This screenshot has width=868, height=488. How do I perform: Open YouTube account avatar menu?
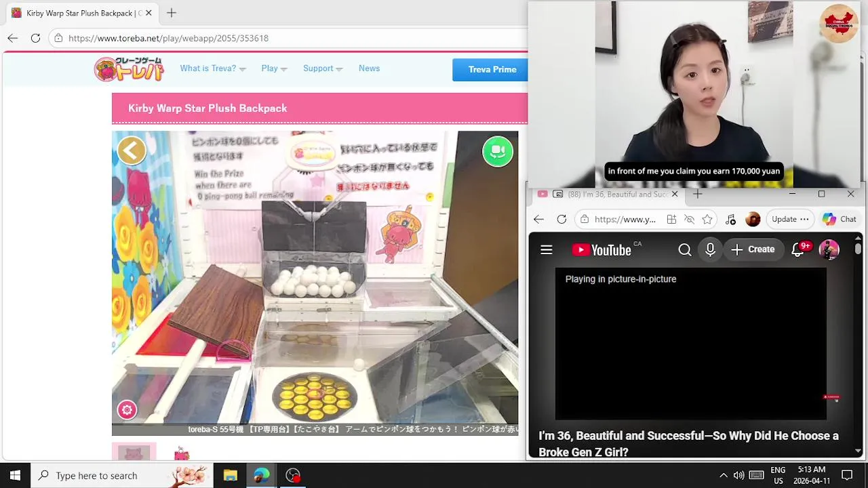coord(829,250)
